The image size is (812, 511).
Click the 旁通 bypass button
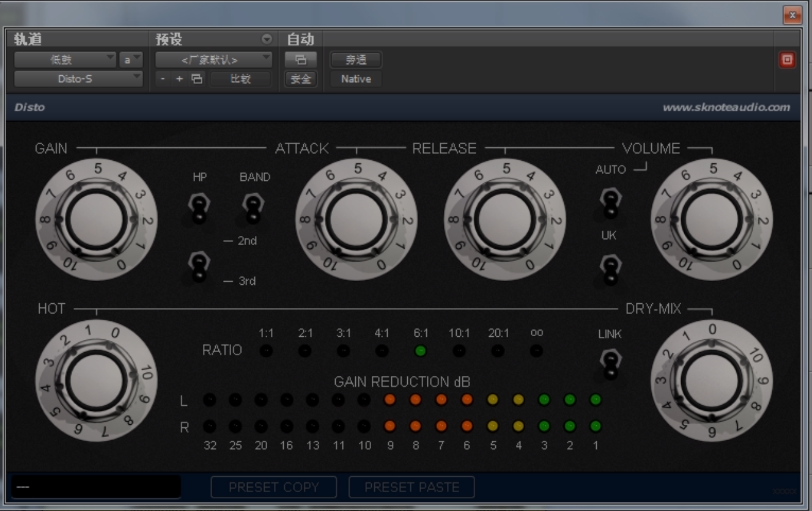click(x=356, y=60)
